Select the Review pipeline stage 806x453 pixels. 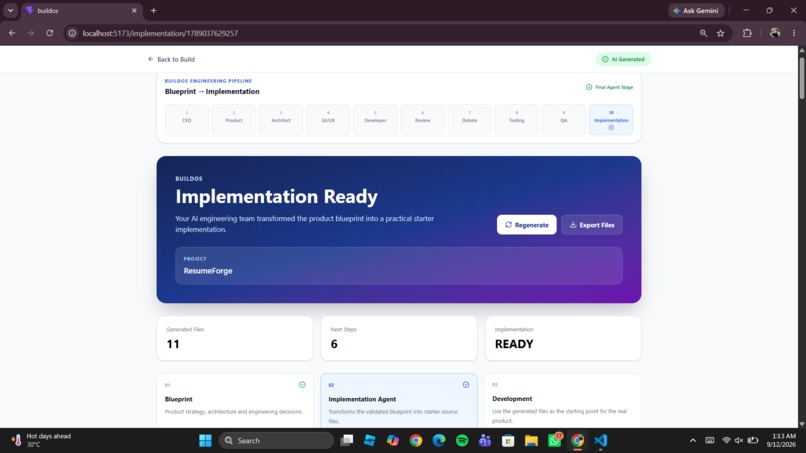coord(423,119)
